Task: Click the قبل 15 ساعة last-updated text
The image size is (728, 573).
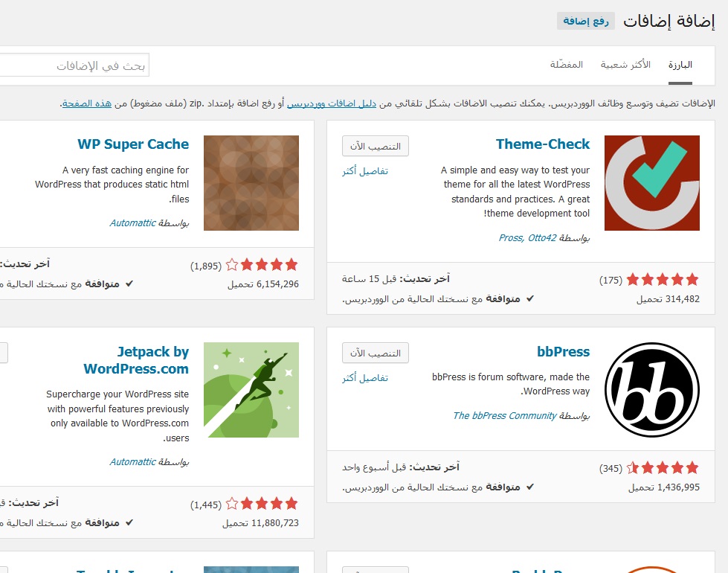Action: pyautogui.click(x=369, y=279)
